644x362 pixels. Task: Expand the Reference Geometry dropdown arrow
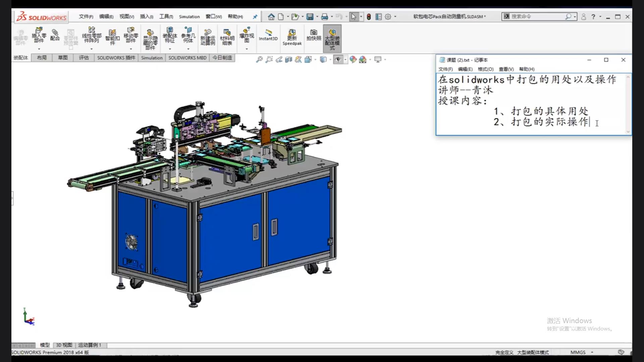tap(188, 49)
